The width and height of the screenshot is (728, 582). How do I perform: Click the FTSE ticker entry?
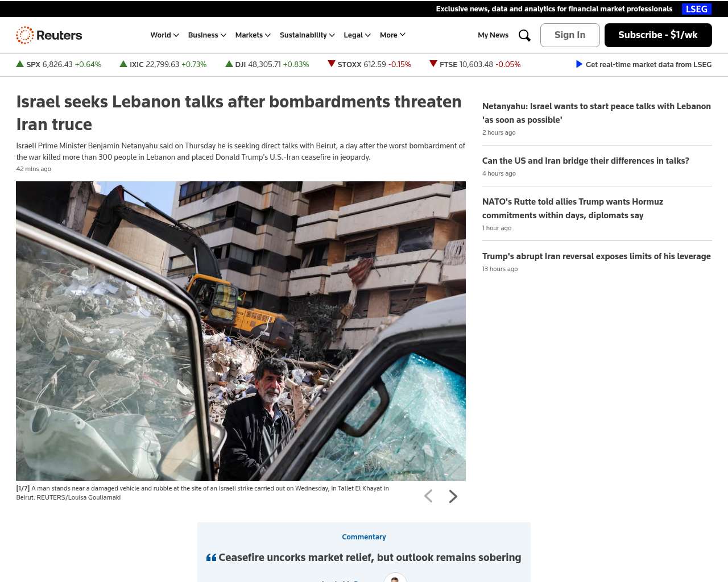pos(475,64)
